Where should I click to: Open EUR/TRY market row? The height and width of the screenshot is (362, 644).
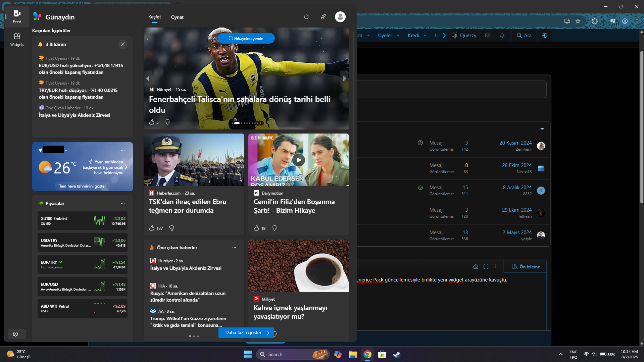[x=83, y=264]
